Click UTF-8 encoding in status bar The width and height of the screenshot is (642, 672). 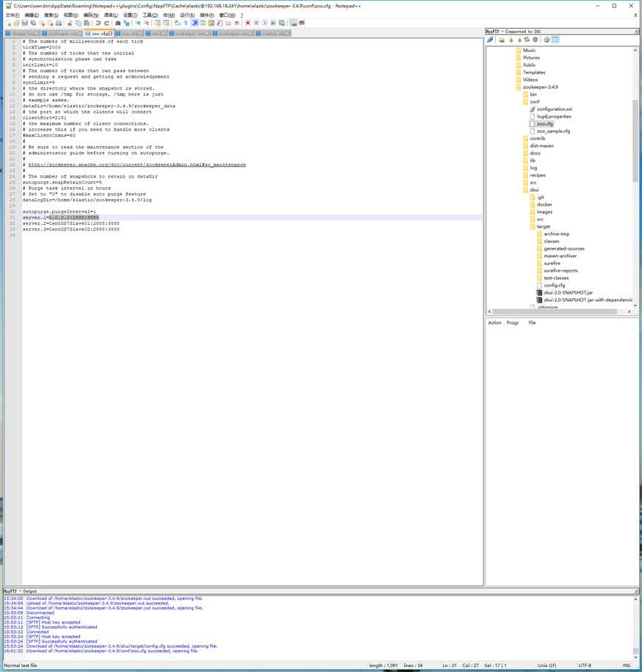click(585, 665)
